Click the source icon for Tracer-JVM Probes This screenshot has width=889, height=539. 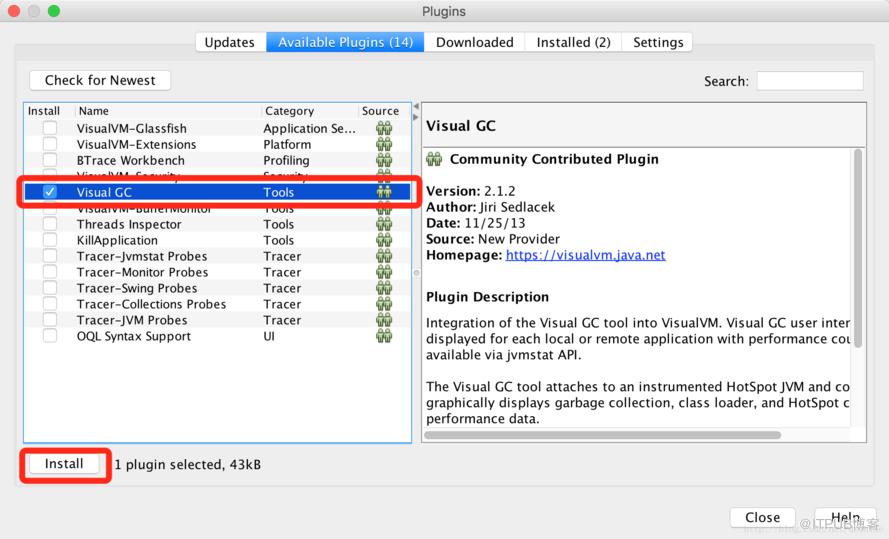[384, 320]
